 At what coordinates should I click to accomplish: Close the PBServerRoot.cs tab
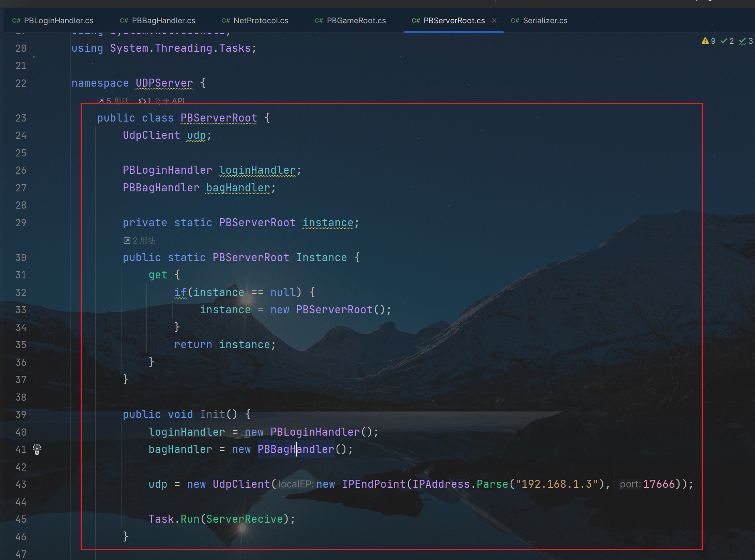[494, 20]
